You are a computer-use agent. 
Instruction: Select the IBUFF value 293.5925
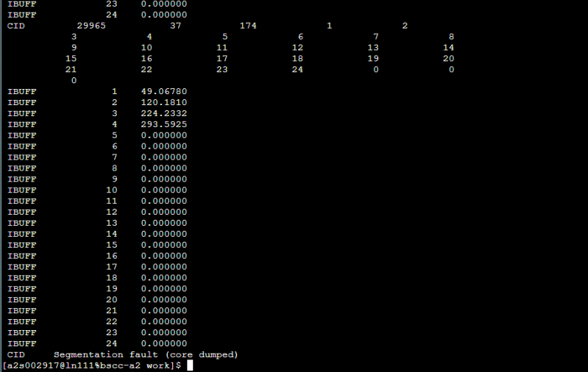tap(163, 124)
